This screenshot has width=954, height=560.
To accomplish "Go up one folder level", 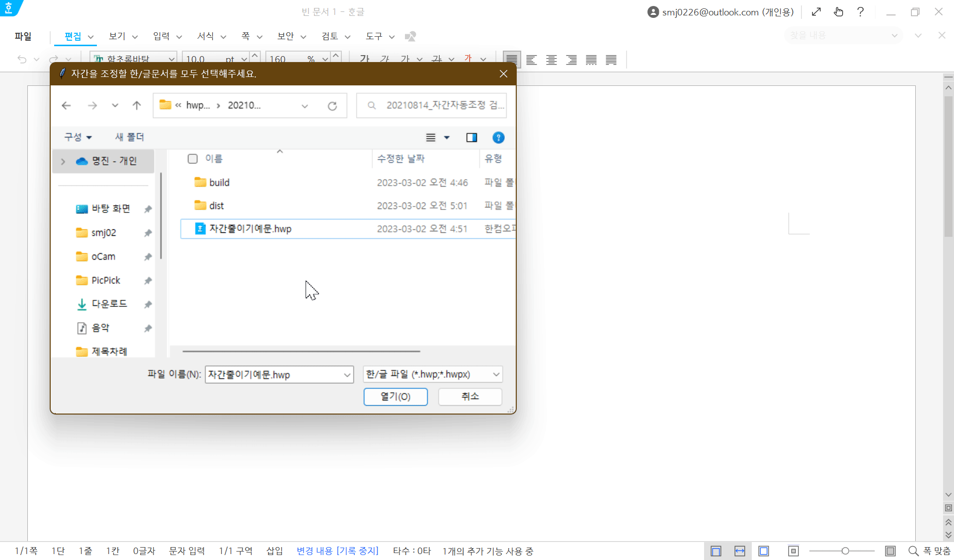I will [x=137, y=105].
